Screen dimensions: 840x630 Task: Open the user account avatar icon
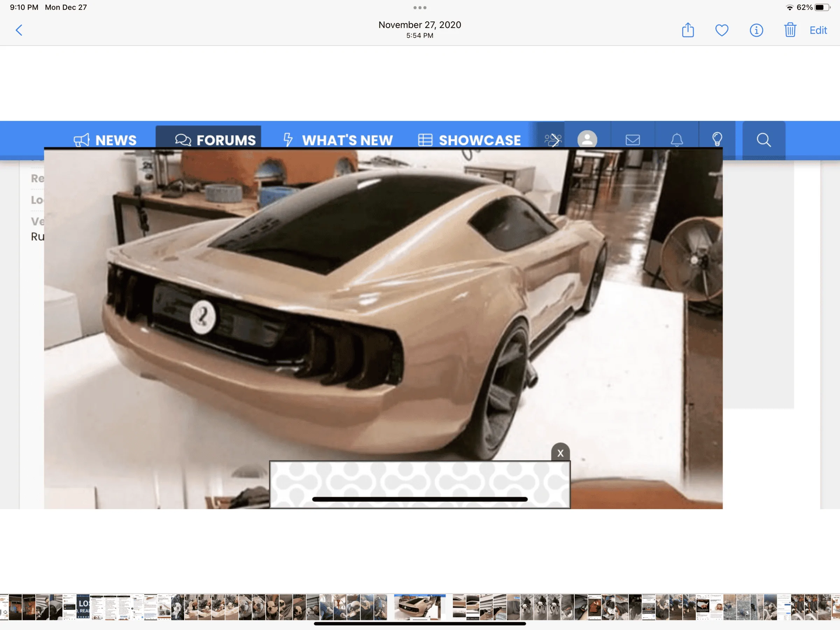587,139
